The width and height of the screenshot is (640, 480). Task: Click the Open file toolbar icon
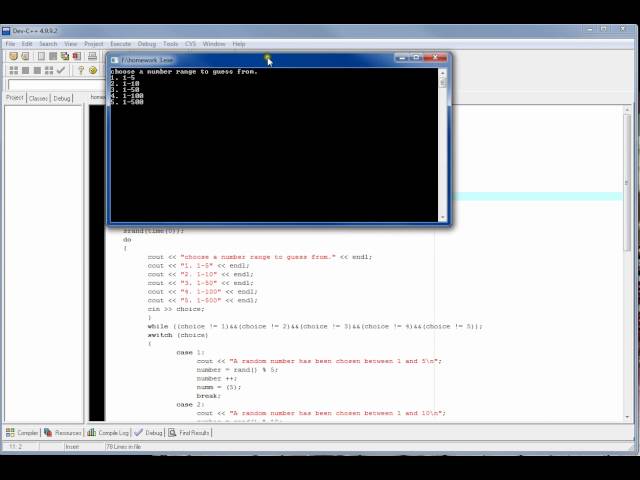click(25, 56)
